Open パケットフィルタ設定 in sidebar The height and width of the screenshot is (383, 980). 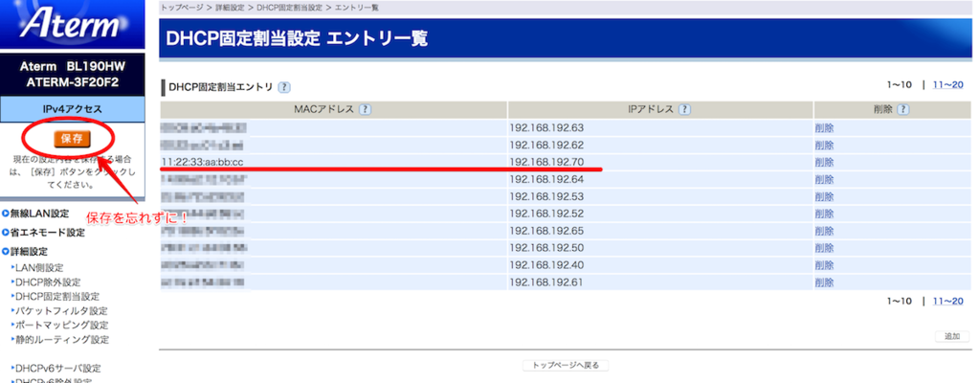pyautogui.click(x=62, y=311)
